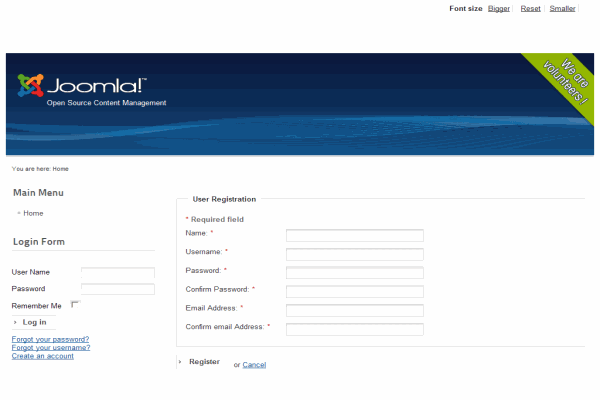
Task: Focus the Confirm email Address field
Action: click(x=355, y=329)
